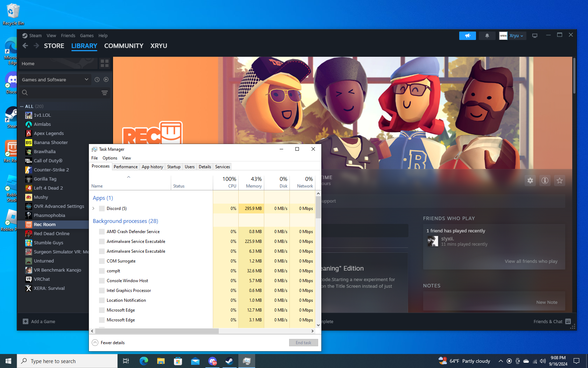
Task: Favorite Rec Room with star icon
Action: coord(560,180)
